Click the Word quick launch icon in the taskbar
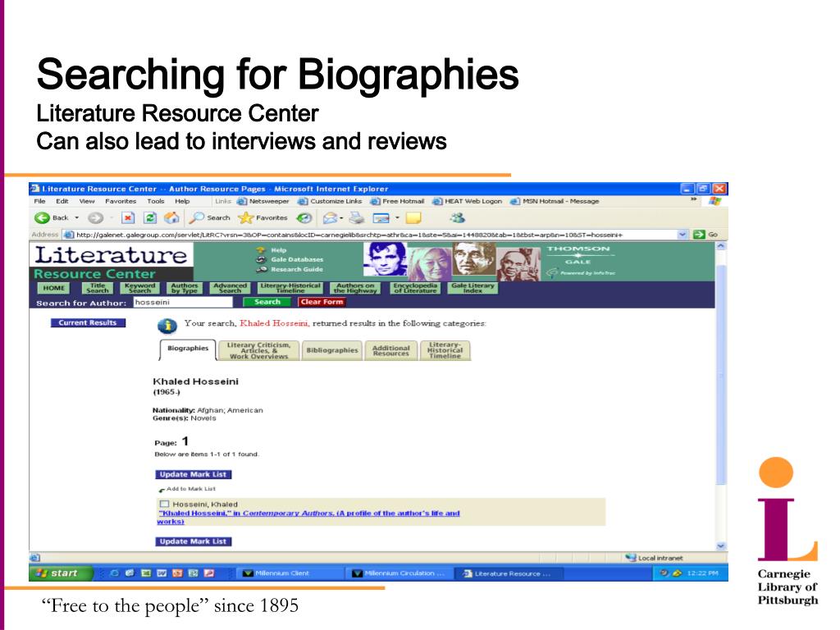The image size is (840, 630). click(x=162, y=573)
